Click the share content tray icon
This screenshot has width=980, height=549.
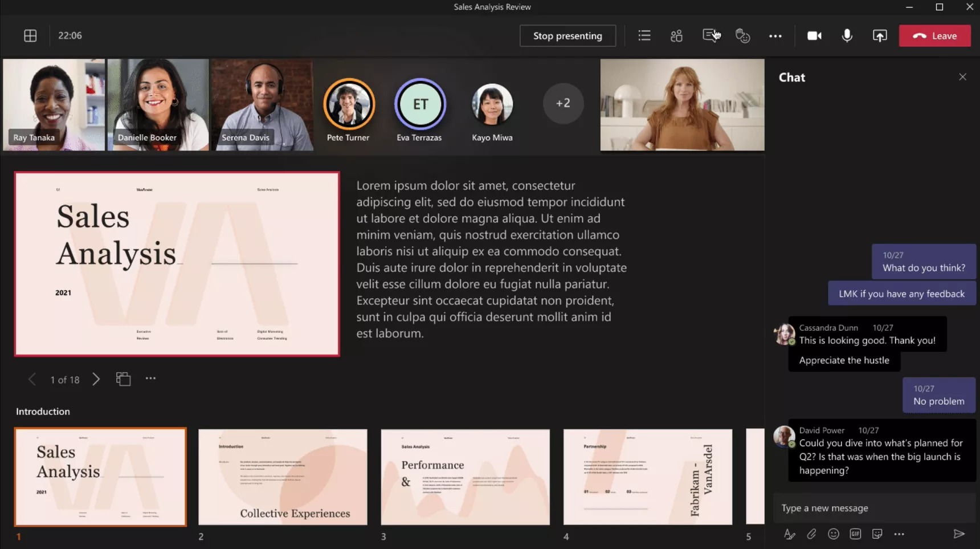point(880,36)
